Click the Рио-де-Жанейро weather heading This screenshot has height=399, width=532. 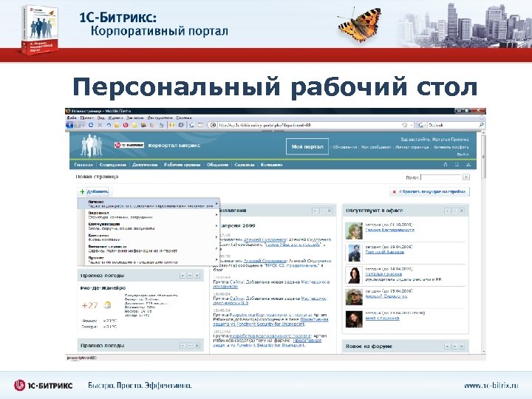tap(103, 287)
